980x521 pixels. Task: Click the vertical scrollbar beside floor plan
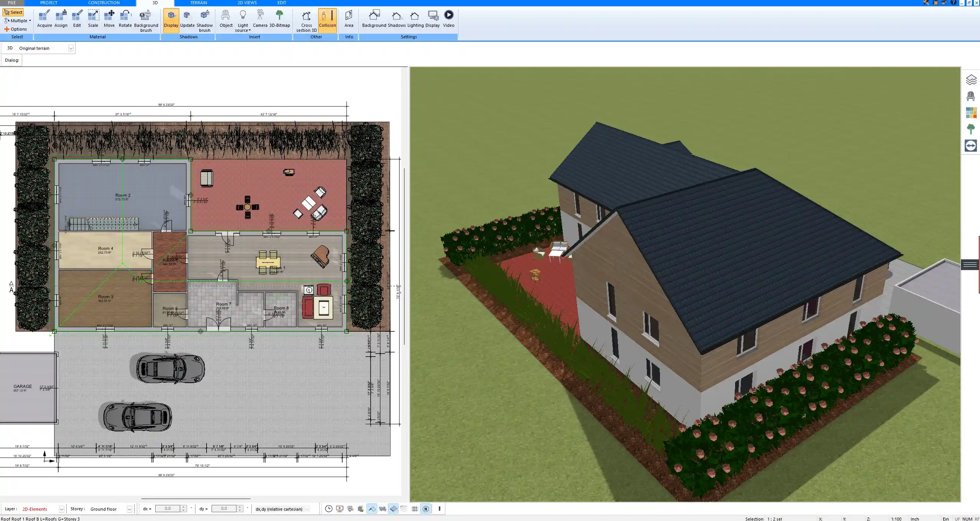(404, 256)
